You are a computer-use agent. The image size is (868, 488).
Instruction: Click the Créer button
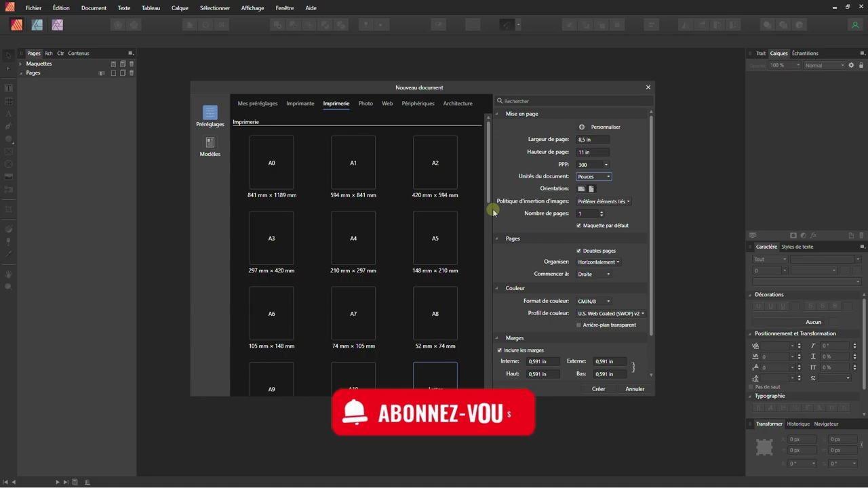(x=599, y=389)
